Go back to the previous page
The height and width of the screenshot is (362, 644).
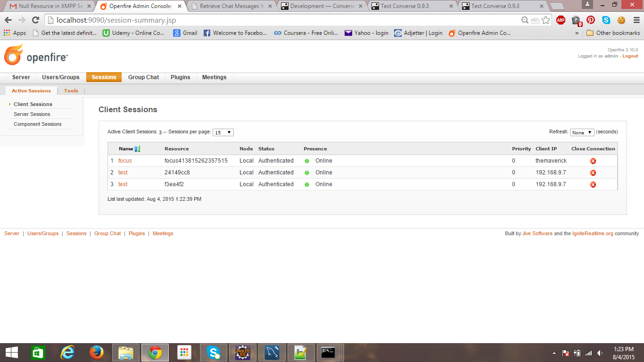tap(8, 20)
